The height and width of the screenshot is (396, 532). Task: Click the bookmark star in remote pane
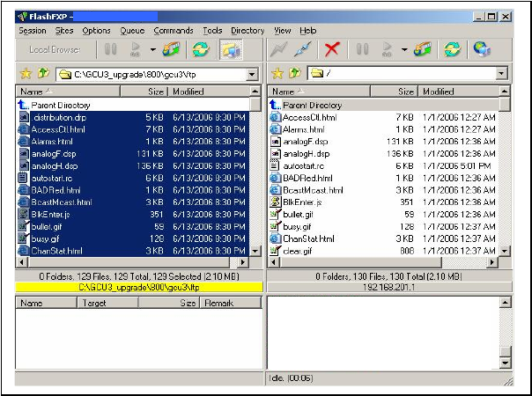(277, 74)
